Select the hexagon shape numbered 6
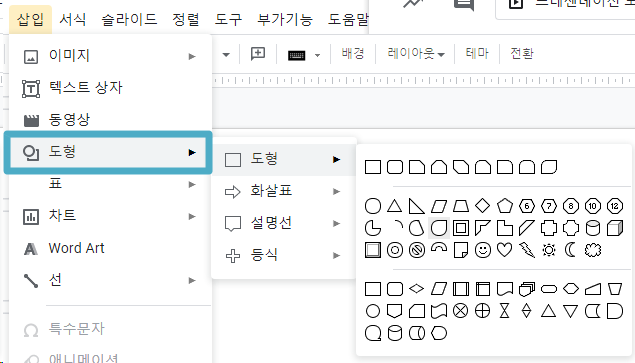Image resolution: width=635 pixels, height=363 pixels. tap(526, 206)
